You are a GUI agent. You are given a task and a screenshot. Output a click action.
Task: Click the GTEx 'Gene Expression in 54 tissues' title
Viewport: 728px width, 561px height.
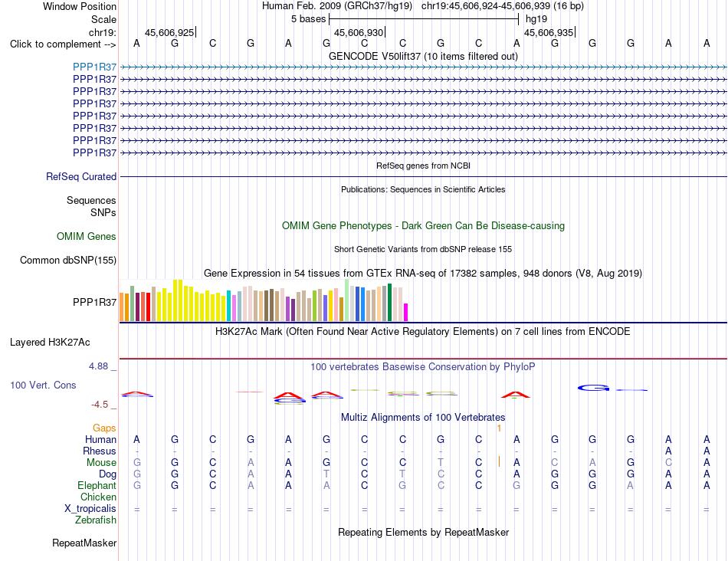(423, 273)
